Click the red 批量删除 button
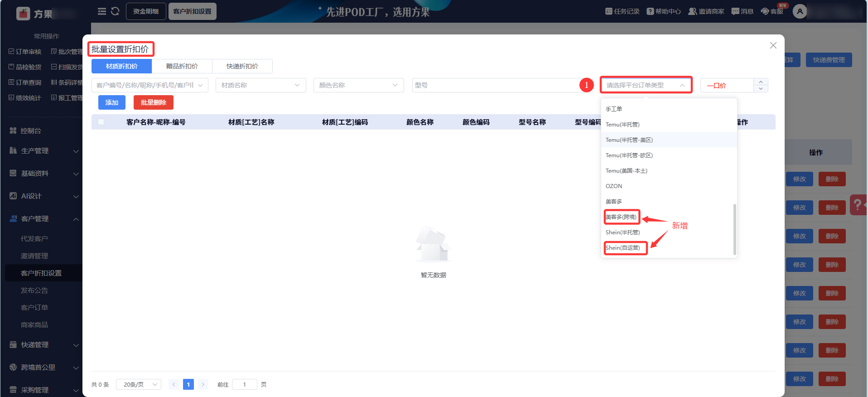The height and width of the screenshot is (397, 868). pyautogui.click(x=154, y=102)
